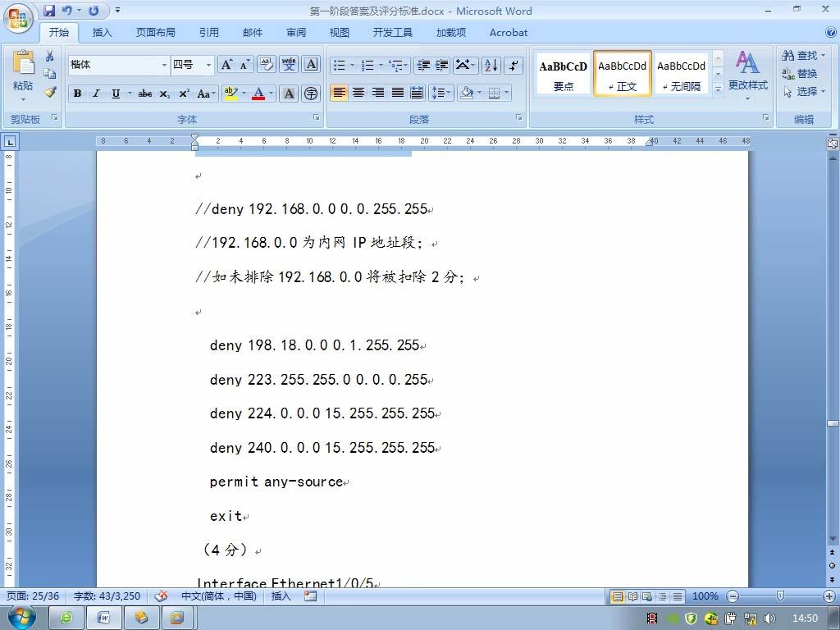Toggle show/hide paragraph marks

tap(514, 65)
